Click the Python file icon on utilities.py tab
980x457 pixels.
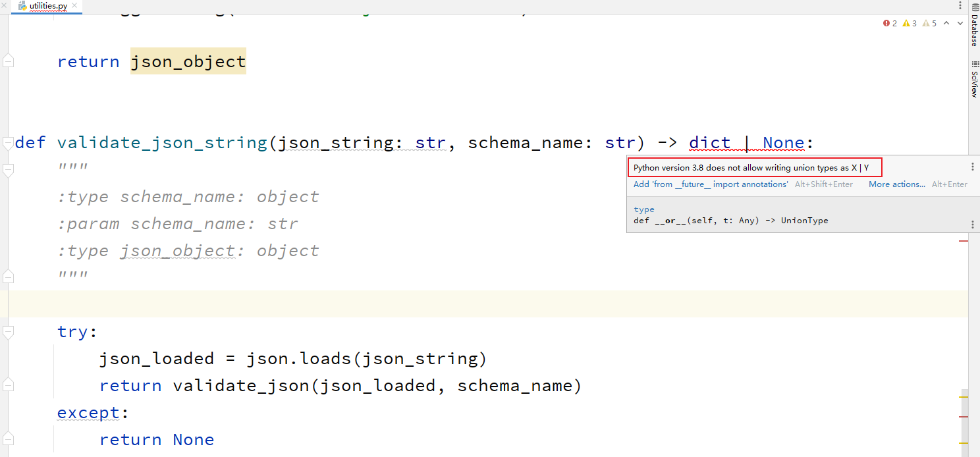[x=23, y=6]
